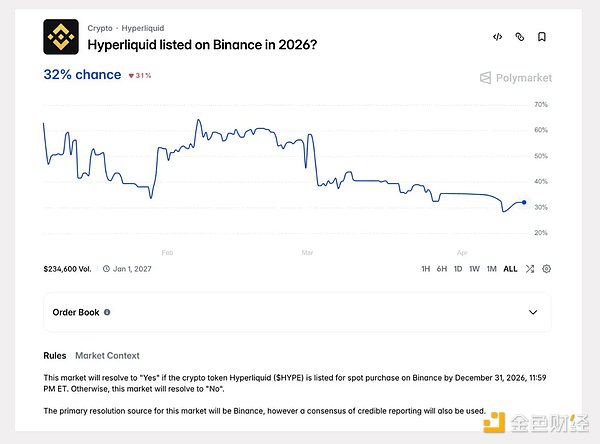Bookmark this Hyperliquid market
This screenshot has height=444, width=600.
coord(541,37)
